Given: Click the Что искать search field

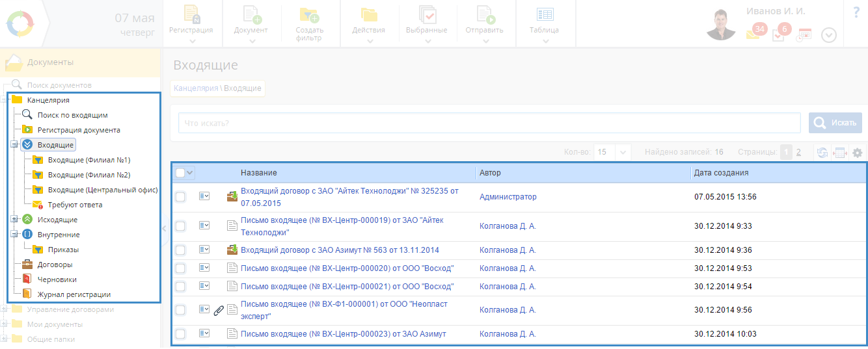Looking at the screenshot, I should (x=489, y=123).
